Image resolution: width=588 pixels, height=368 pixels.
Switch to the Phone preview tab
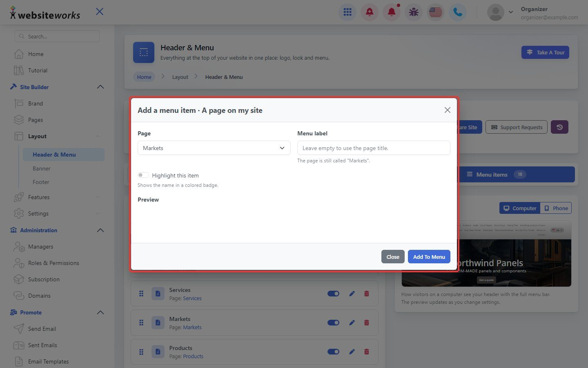pos(556,208)
